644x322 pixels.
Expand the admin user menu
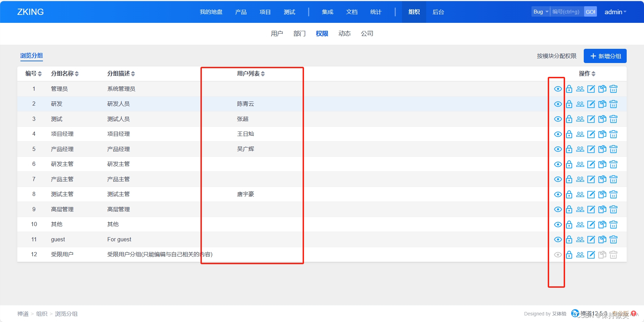[615, 12]
